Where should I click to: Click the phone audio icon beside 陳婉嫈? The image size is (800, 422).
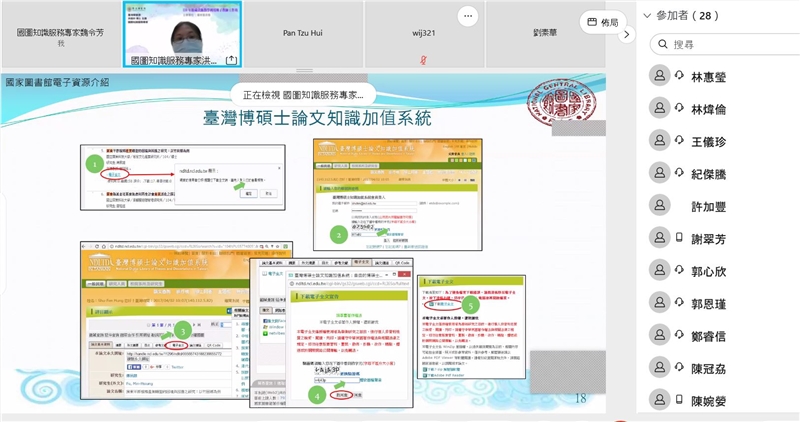[679, 399]
